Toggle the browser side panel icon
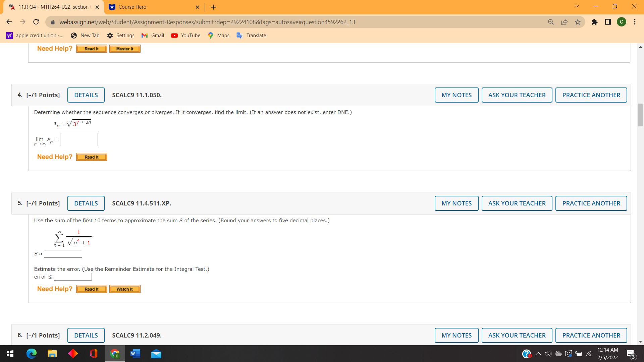Viewport: 644px width, 362px height. [x=608, y=22]
